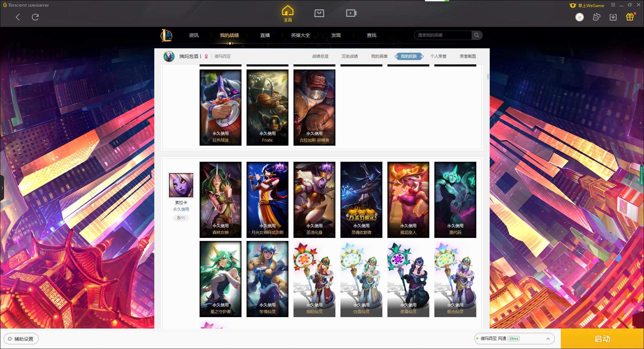Open 极光仙灵 chroma card
Viewport: 644px width, 349px height.
[x=455, y=279]
